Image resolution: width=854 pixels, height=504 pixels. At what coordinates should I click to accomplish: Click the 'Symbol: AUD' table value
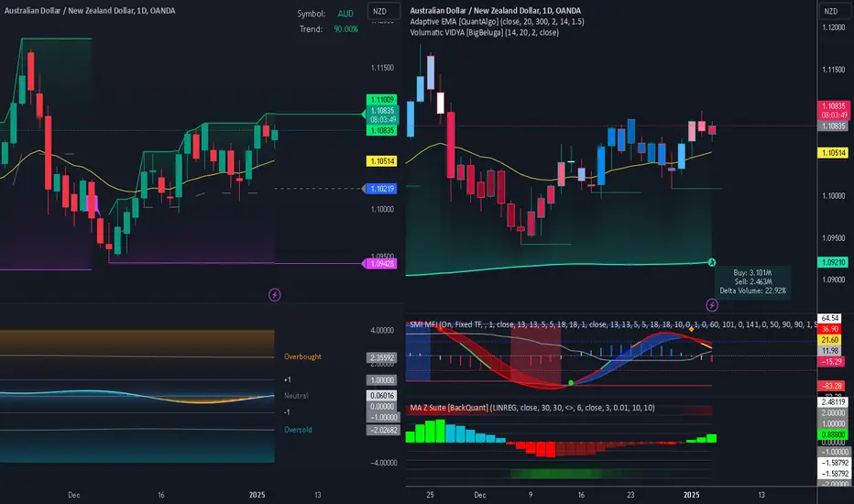click(345, 14)
